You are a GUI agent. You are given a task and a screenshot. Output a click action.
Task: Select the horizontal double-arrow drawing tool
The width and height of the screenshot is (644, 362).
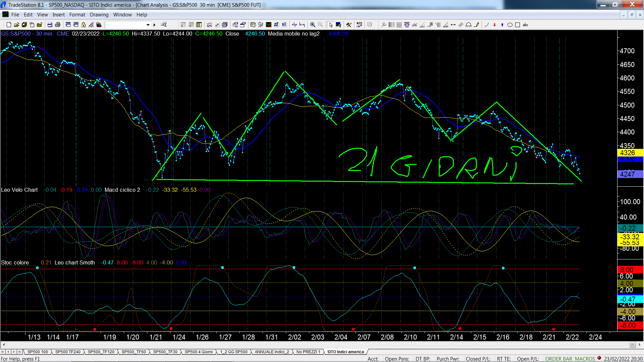[453, 24]
